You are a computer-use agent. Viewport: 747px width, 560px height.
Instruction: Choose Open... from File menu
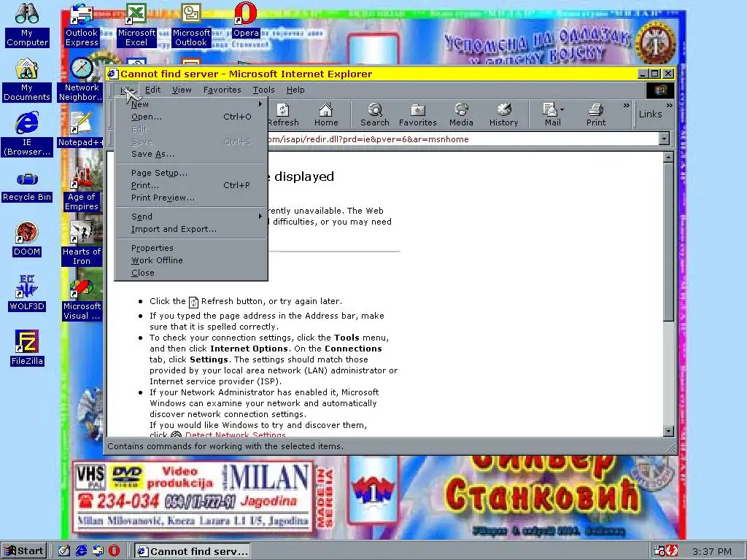[191, 117]
